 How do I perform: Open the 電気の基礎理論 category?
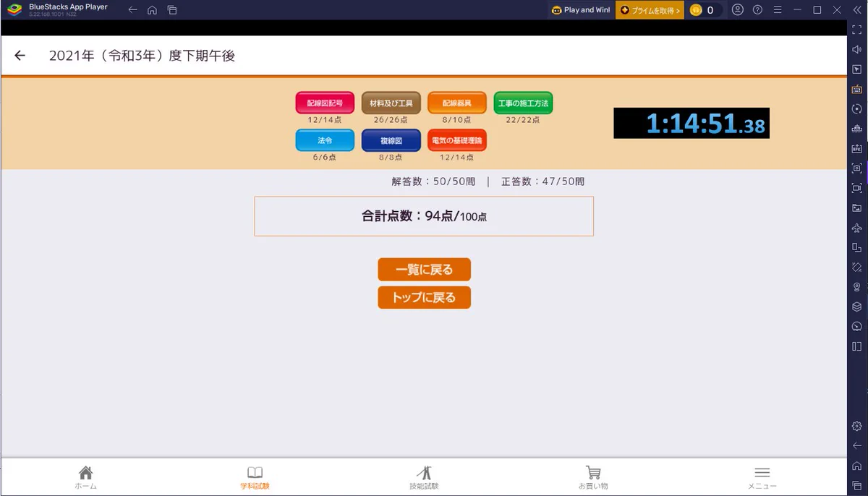coord(457,140)
